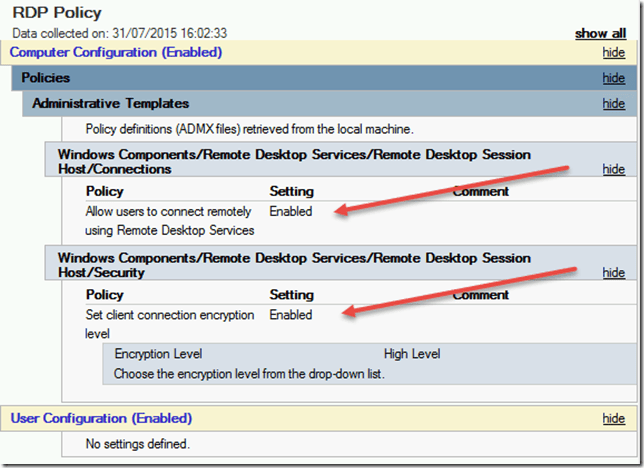Click the "RDP Policy" report title
Screen dimensions: 644x468
56,13
